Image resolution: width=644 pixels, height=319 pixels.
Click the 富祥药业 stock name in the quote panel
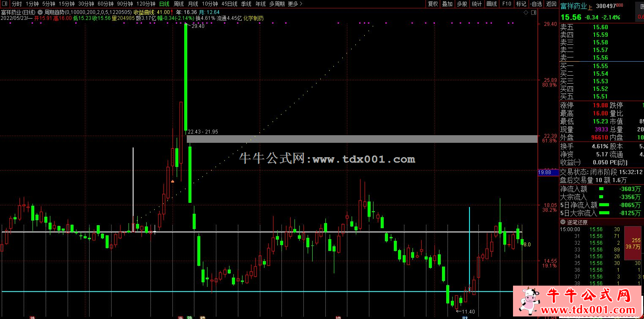[573, 6]
